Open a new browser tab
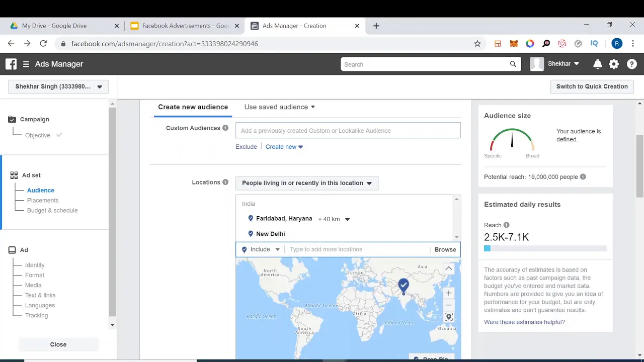Image resolution: width=644 pixels, height=362 pixels. point(376,26)
